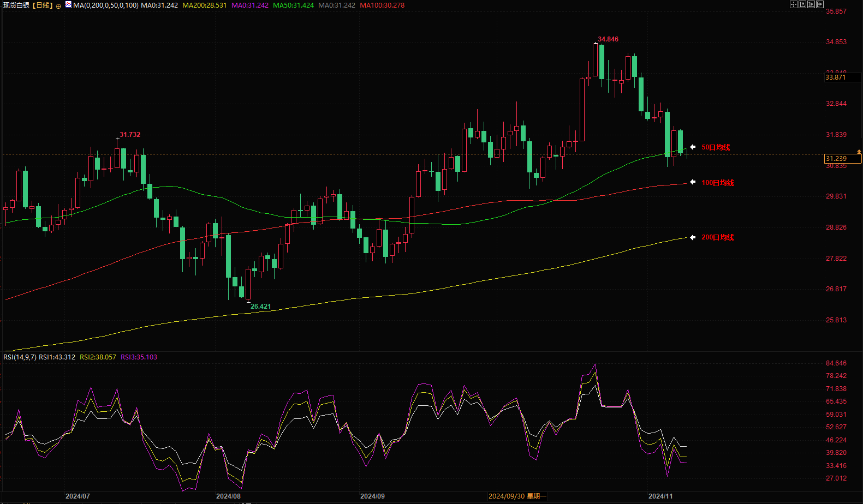
Task: Click the 2024/09 date axis label
Action: pyautogui.click(x=372, y=496)
